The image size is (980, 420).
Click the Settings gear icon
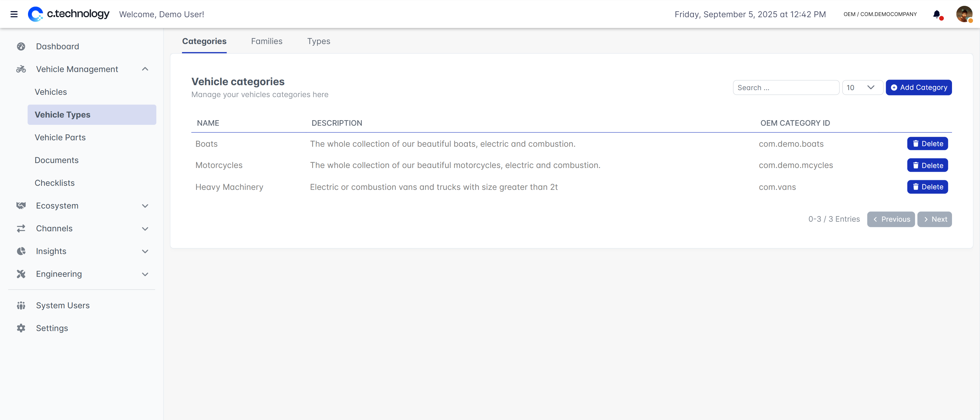point(21,328)
